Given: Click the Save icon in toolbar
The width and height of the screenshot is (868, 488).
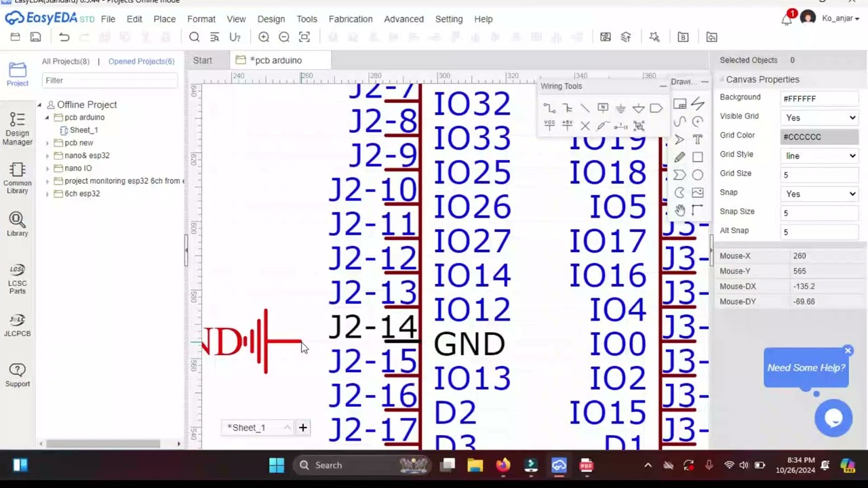Looking at the screenshot, I should pos(35,37).
